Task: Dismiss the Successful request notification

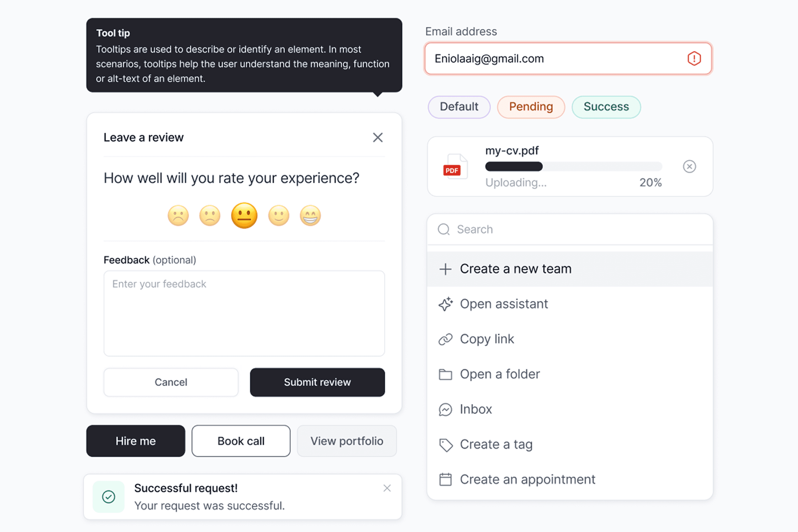Action: coord(387,488)
